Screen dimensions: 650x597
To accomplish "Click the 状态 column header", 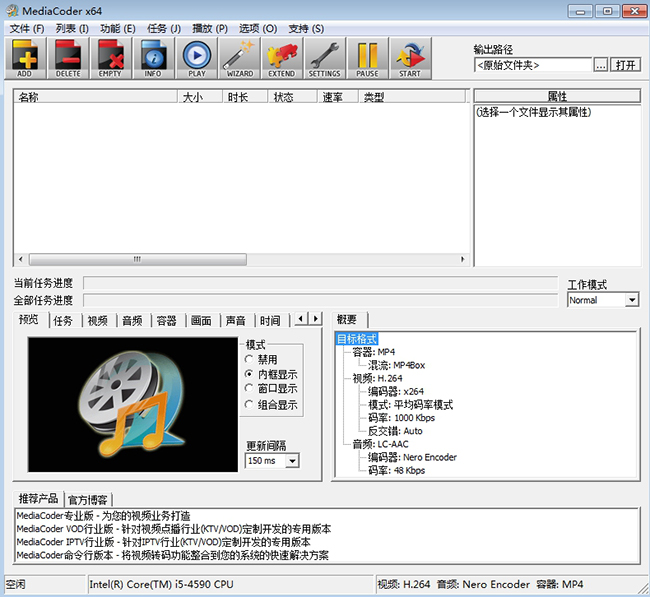I will pyautogui.click(x=293, y=97).
